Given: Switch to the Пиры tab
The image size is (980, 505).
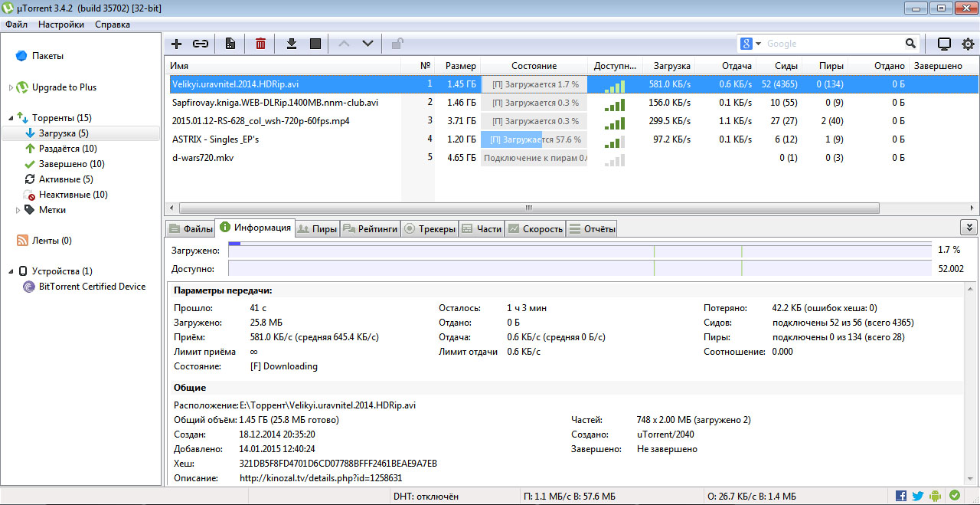Looking at the screenshot, I should coord(317,228).
